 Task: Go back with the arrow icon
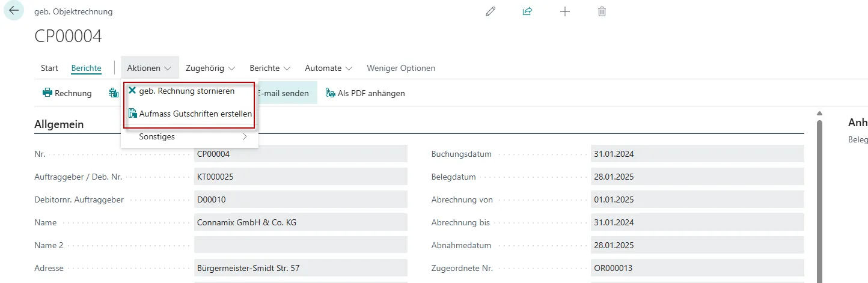pos(14,11)
